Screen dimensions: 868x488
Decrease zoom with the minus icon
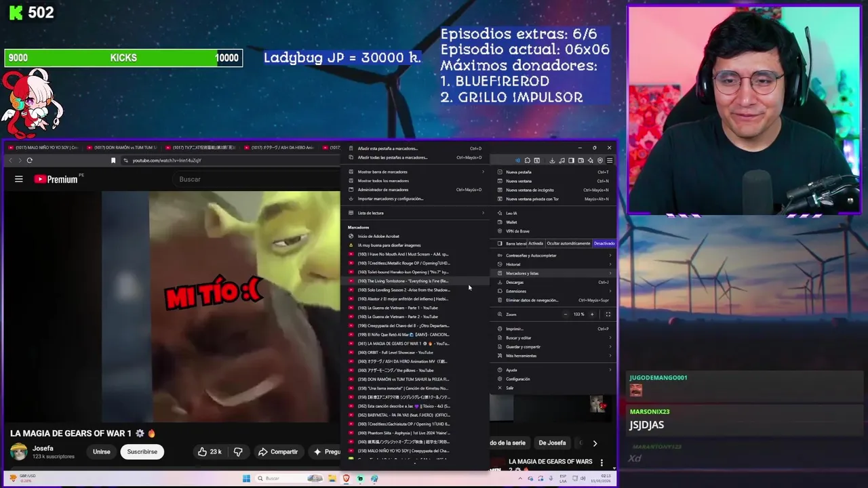tap(566, 314)
